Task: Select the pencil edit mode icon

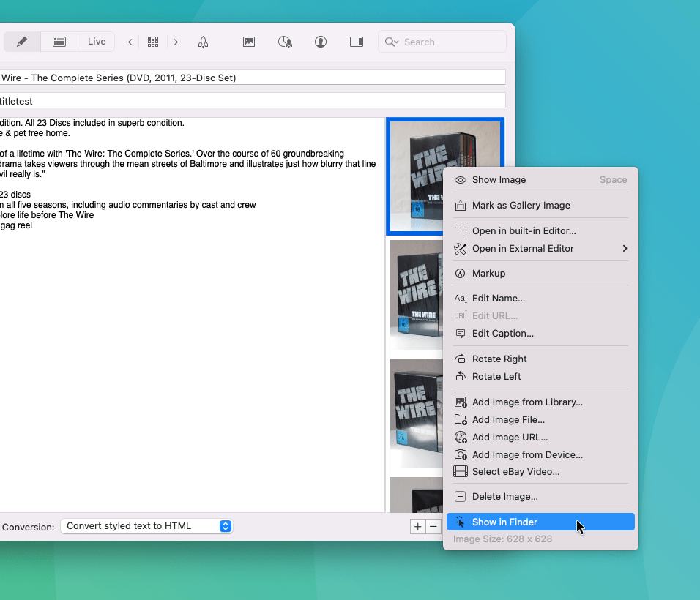Action: pyautogui.click(x=22, y=42)
